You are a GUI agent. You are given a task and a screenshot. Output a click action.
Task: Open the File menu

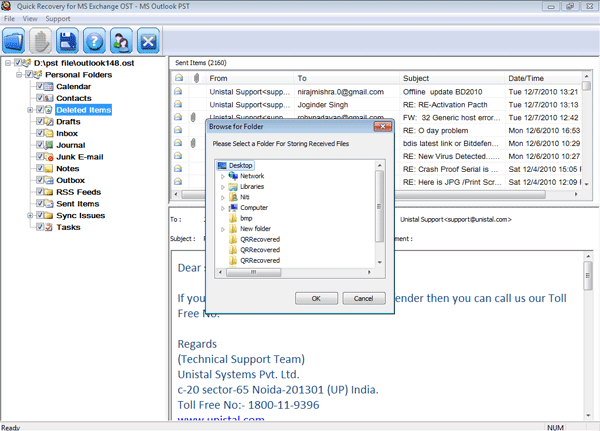tap(9, 18)
